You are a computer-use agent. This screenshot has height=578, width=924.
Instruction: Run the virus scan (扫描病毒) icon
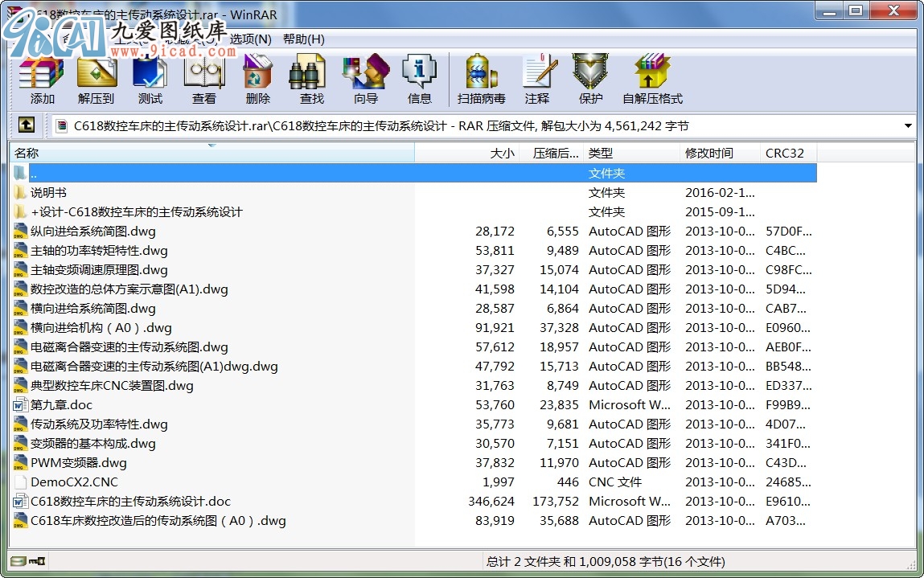point(481,79)
